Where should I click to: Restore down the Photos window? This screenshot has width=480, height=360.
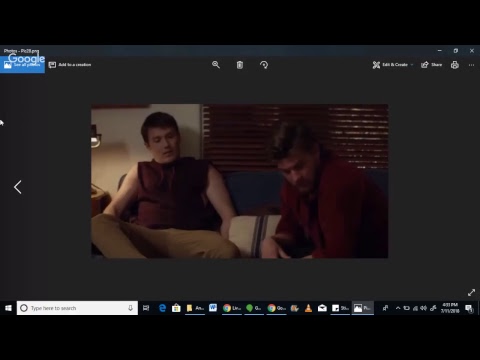point(456,51)
